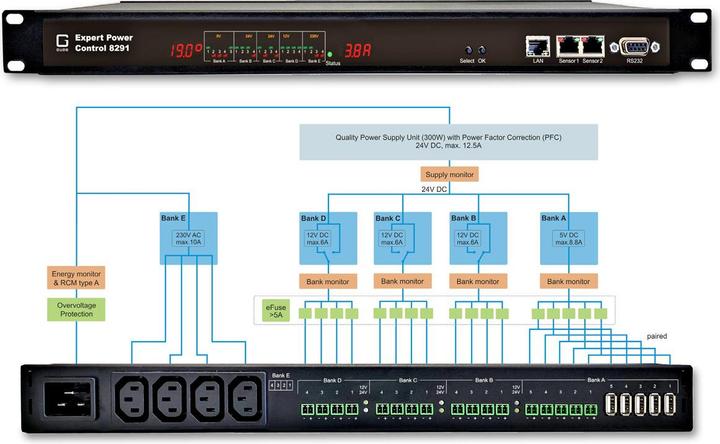Click the red "3.8A" current display
Screen dimensions: 720x444
tap(358, 51)
